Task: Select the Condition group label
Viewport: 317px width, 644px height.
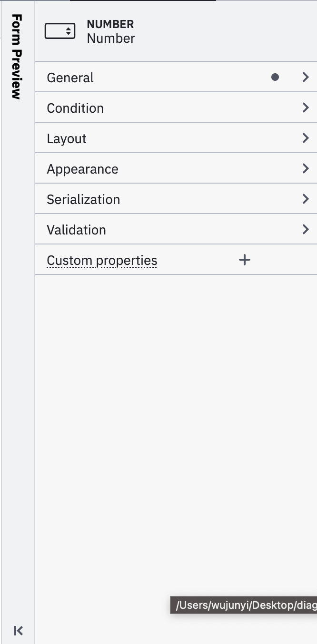Action: pyautogui.click(x=75, y=108)
